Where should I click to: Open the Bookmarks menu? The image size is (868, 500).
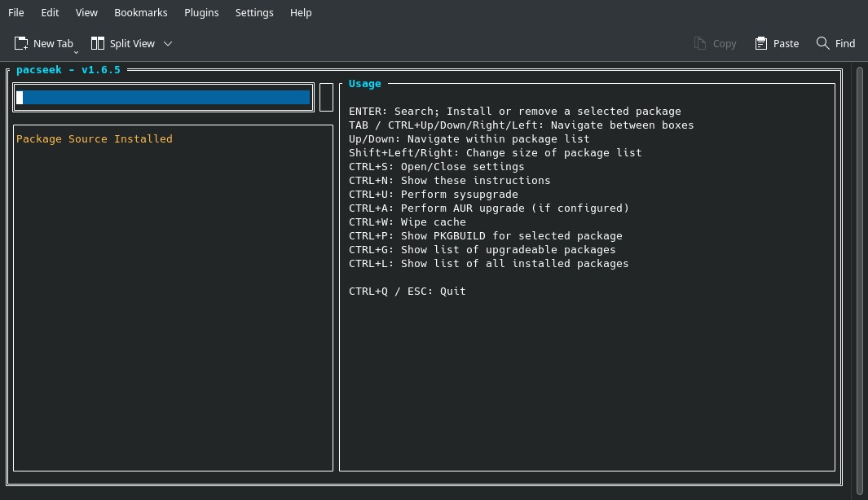(x=141, y=12)
